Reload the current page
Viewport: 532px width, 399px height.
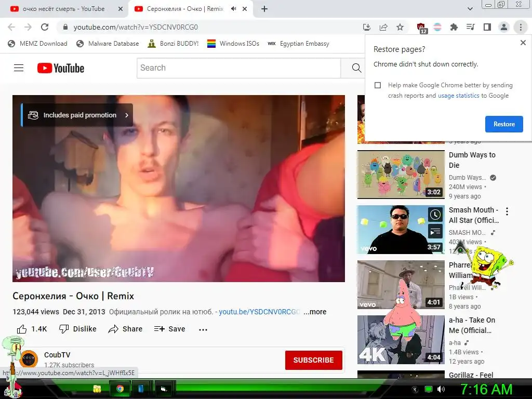45,27
